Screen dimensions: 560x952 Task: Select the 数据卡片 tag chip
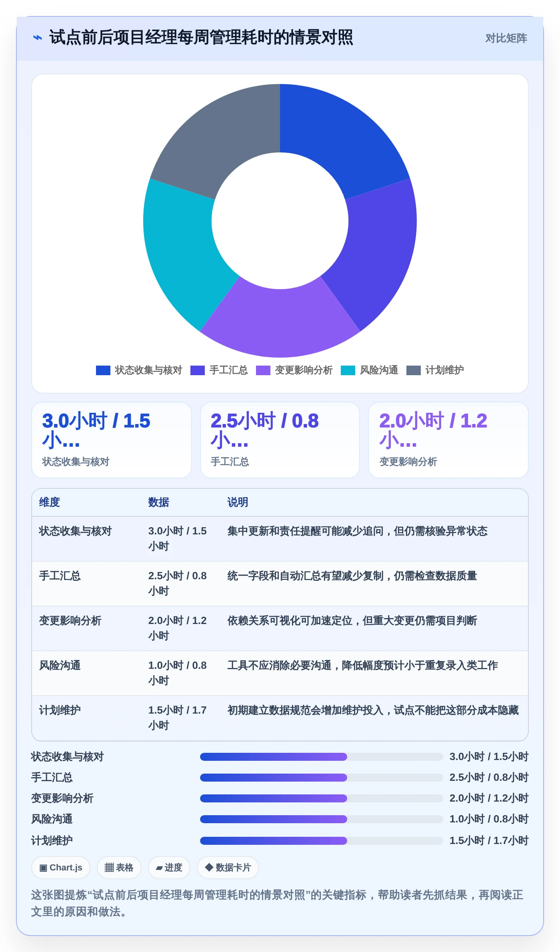228,868
